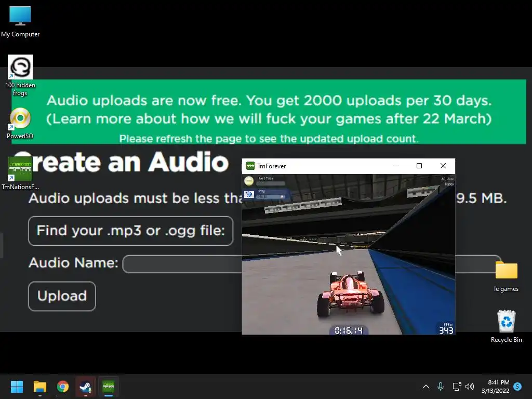Open the Recycle Bin

click(x=506, y=326)
